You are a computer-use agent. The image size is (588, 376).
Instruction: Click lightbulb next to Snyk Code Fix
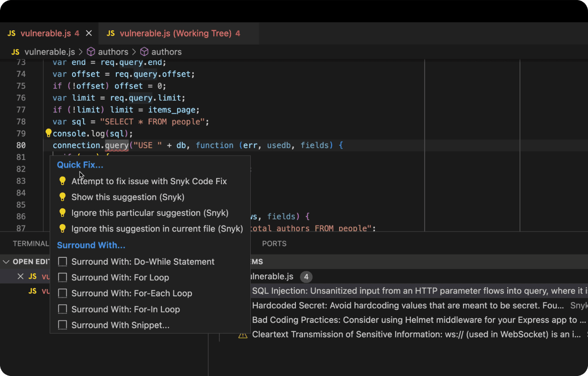(62, 181)
